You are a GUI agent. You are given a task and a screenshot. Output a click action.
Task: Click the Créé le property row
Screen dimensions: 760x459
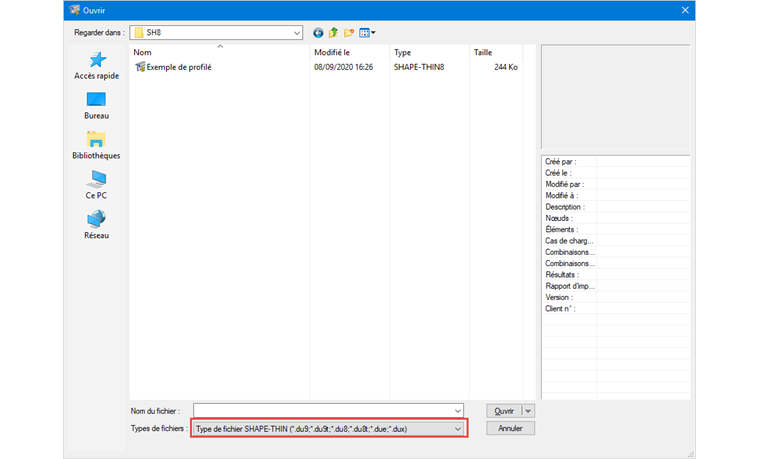[x=616, y=173]
